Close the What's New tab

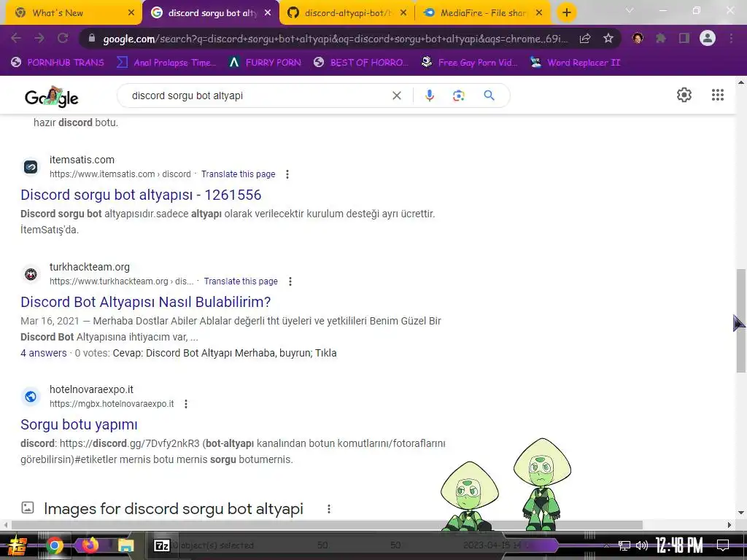pyautogui.click(x=131, y=13)
